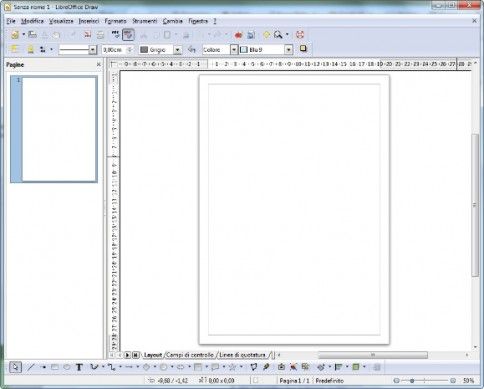Switch to Campi di controllo layer tab
Screen dimensions: 484x389
pos(190,355)
